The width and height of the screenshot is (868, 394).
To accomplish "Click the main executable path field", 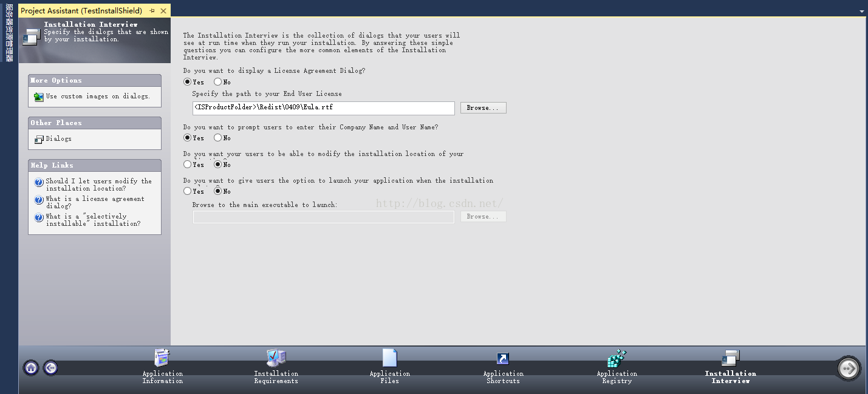I will (x=323, y=217).
